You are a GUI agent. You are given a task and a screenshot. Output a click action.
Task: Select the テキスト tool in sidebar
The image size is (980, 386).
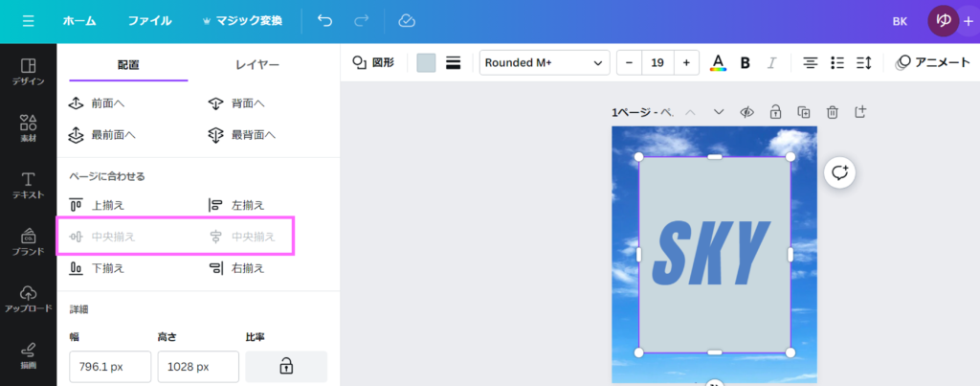coord(28,185)
